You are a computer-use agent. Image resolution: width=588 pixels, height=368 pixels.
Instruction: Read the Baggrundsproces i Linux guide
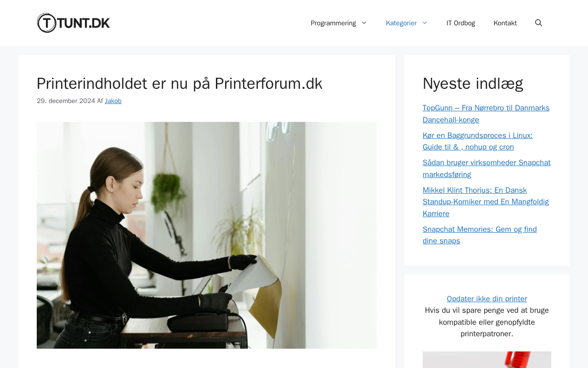point(478,141)
